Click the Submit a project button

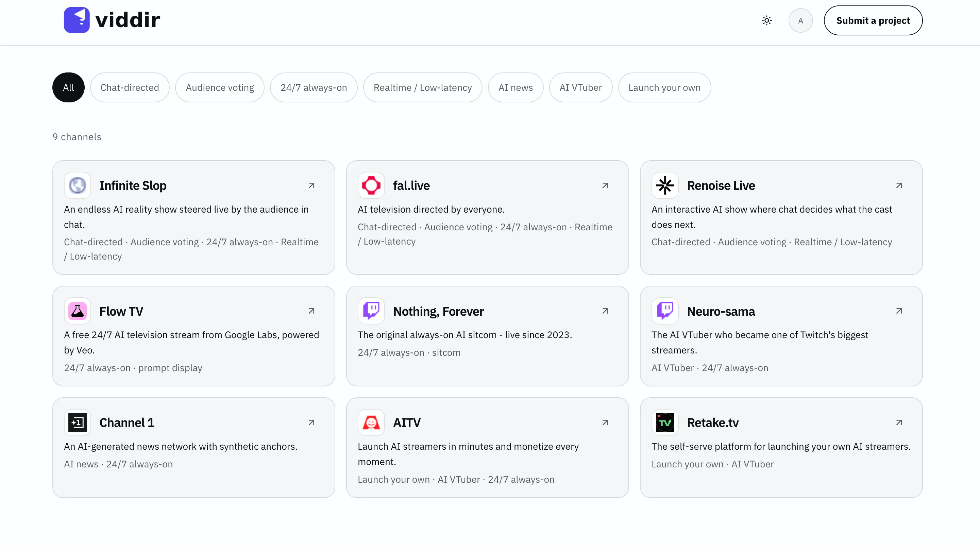[873, 20]
